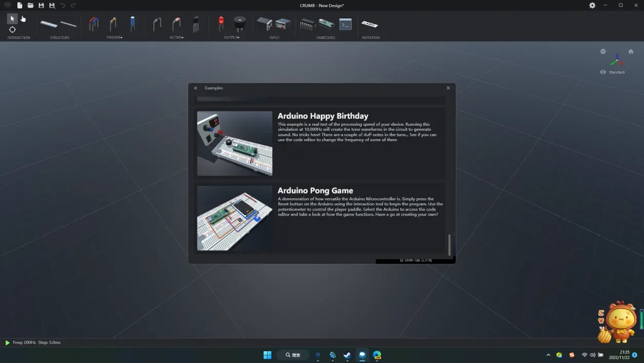Pick the Arduino board in Embedded
Screen dimensions: 644x363
326,24
